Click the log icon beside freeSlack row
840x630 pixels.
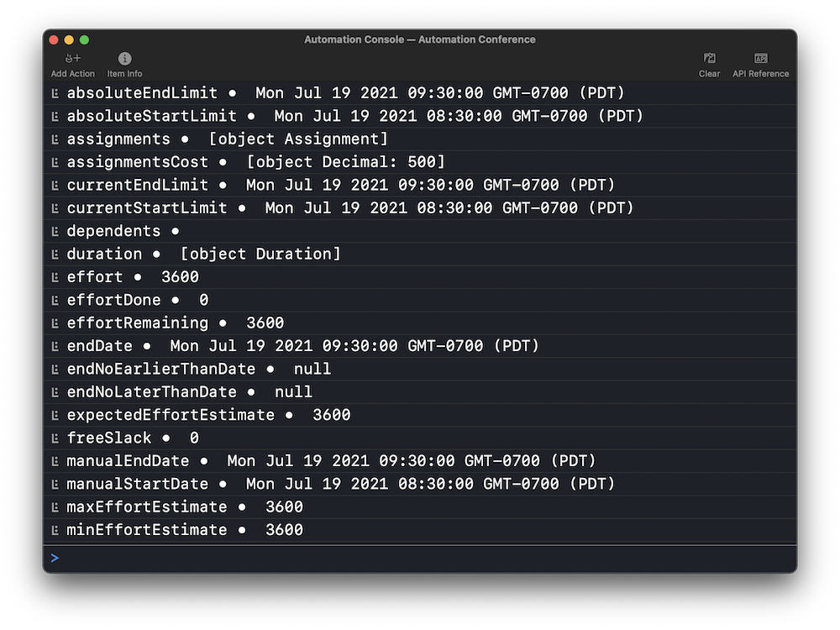point(55,438)
